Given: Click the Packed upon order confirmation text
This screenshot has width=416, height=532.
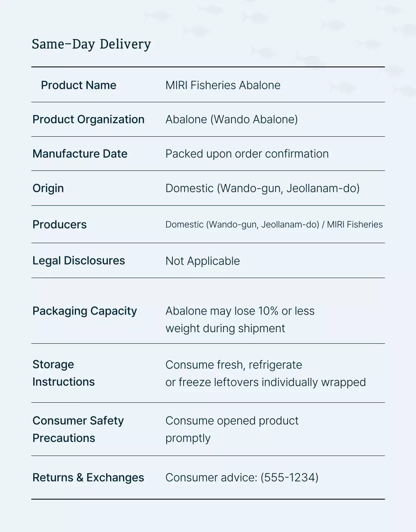Looking at the screenshot, I should tap(247, 154).
